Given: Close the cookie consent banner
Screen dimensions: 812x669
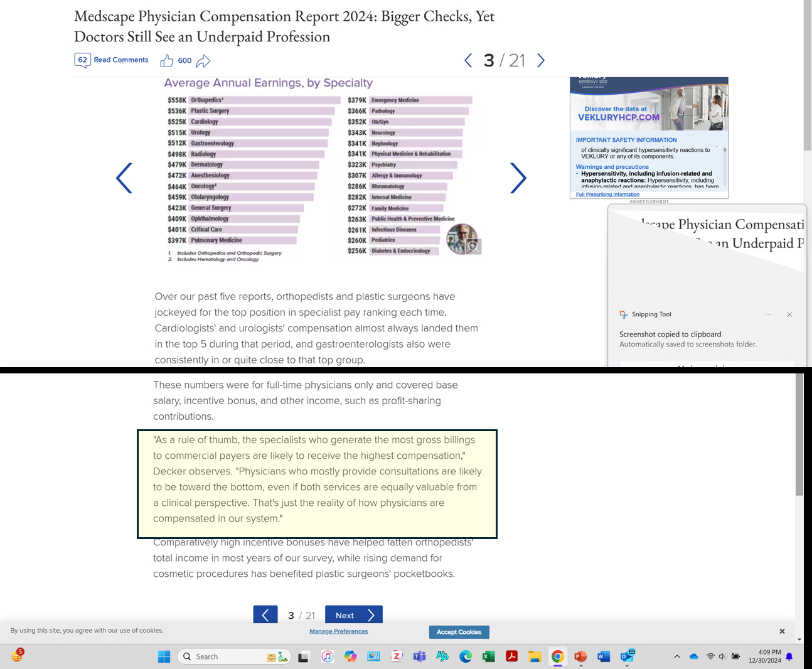Looking at the screenshot, I should click(782, 631).
